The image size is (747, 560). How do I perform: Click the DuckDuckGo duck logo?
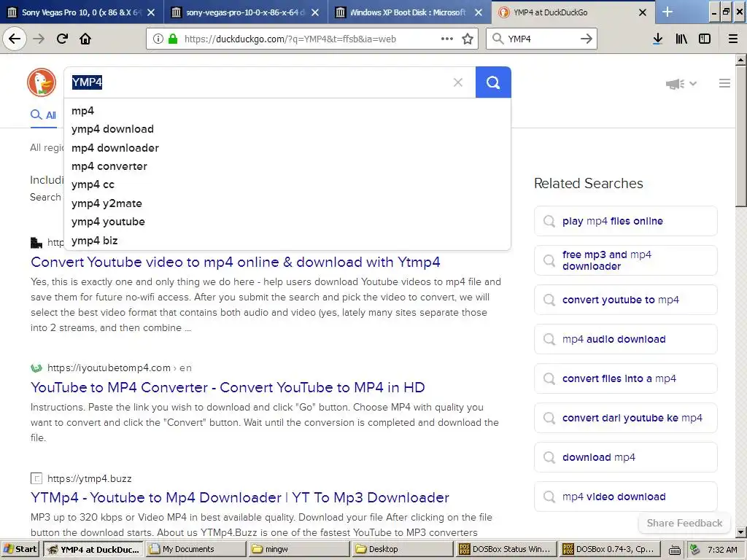pyautogui.click(x=42, y=82)
